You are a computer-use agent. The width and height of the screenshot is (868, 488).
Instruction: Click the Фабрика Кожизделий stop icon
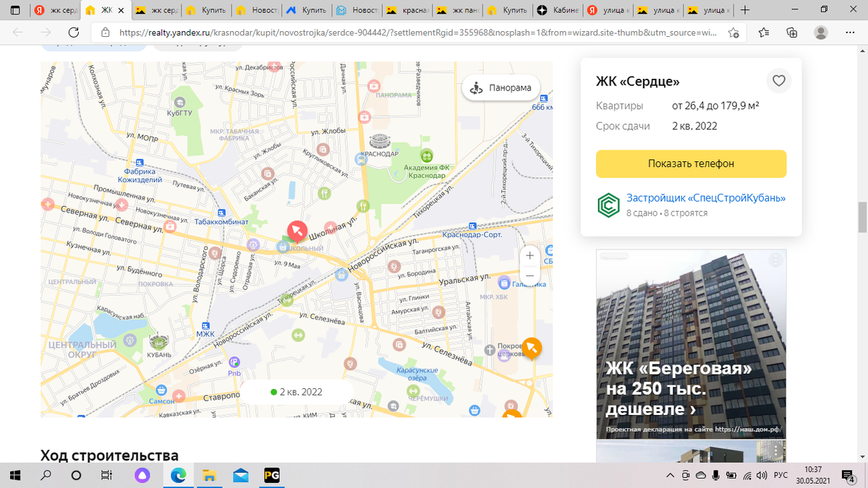click(138, 163)
